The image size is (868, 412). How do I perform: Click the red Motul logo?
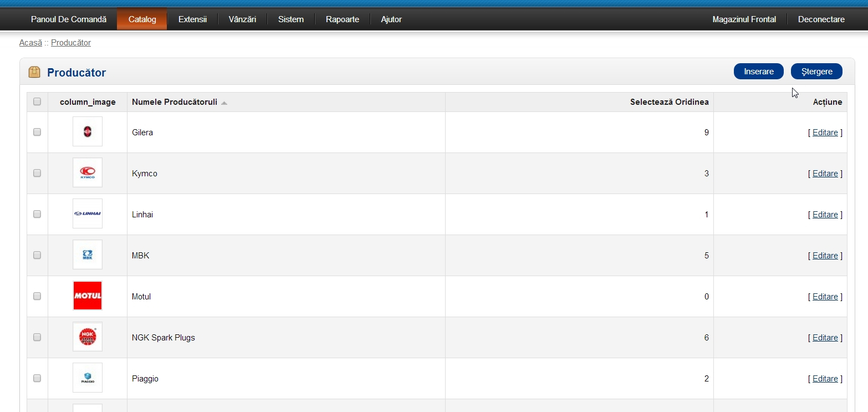point(88,296)
